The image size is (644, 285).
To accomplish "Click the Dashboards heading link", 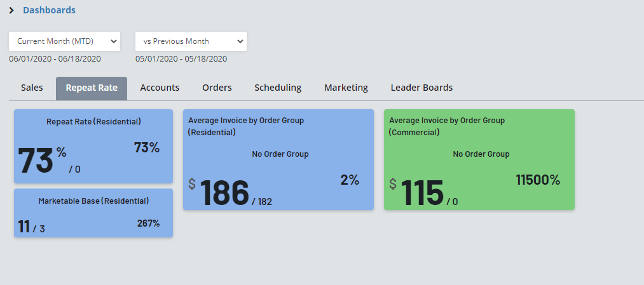I will point(49,10).
